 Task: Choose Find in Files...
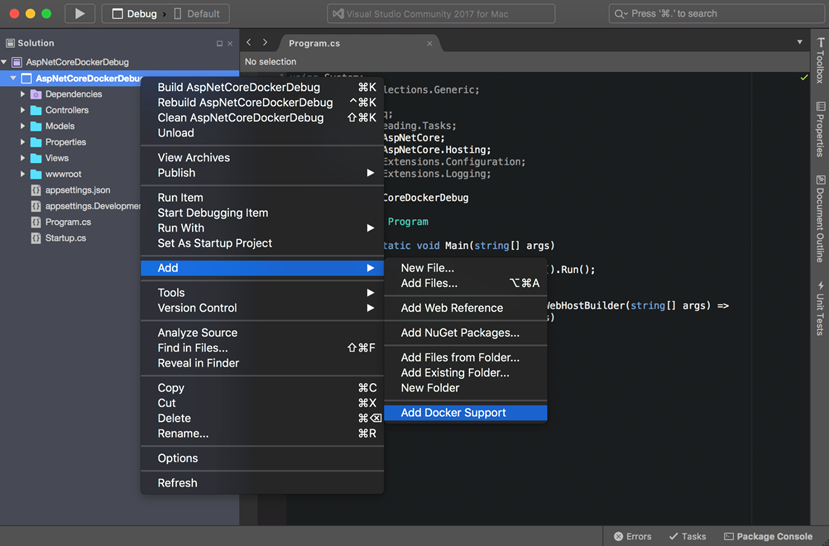pyautogui.click(x=262, y=348)
